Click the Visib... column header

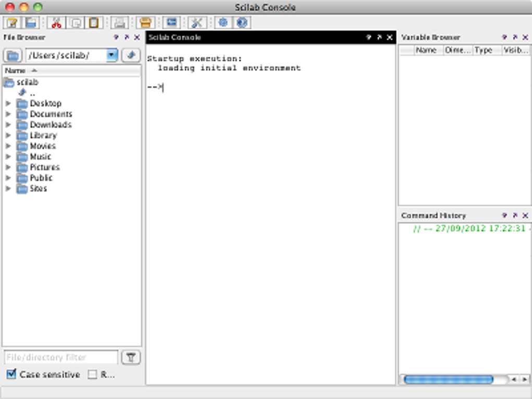(x=516, y=50)
